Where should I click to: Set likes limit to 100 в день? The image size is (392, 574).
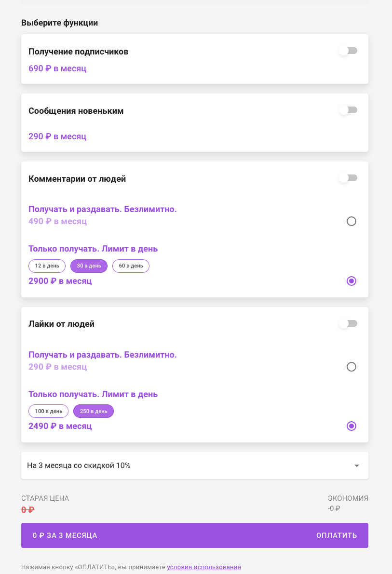click(x=49, y=411)
